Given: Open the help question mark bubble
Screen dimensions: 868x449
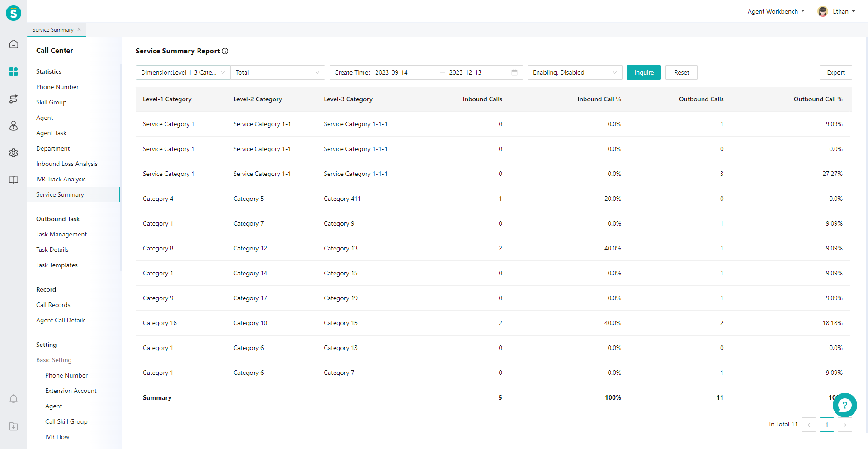Looking at the screenshot, I should click(x=844, y=405).
